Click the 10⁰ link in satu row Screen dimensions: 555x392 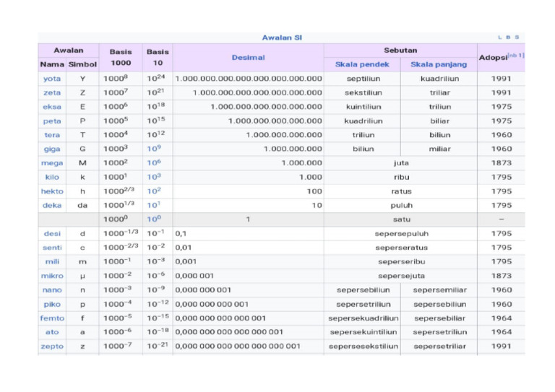click(154, 219)
